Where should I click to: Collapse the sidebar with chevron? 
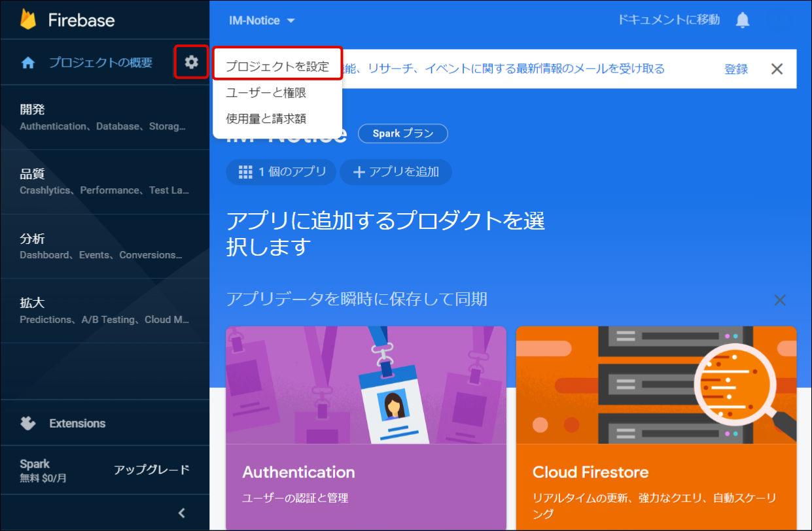pyautogui.click(x=183, y=513)
